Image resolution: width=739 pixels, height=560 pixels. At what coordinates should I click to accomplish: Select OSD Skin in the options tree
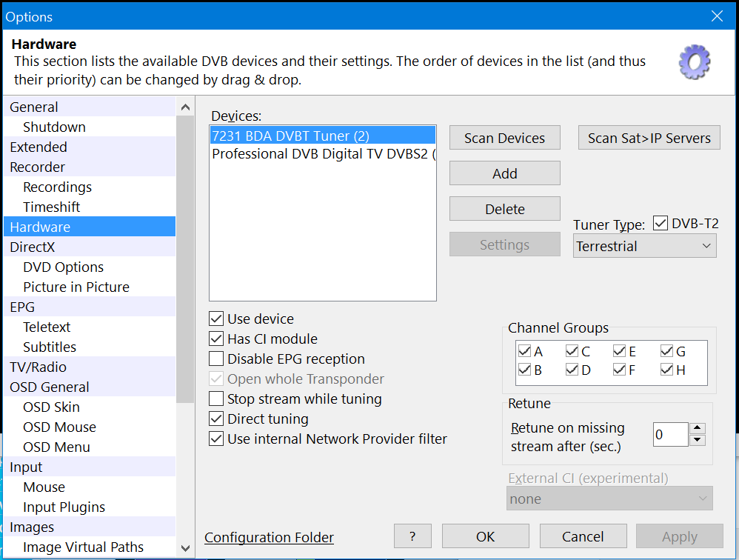[x=51, y=407]
